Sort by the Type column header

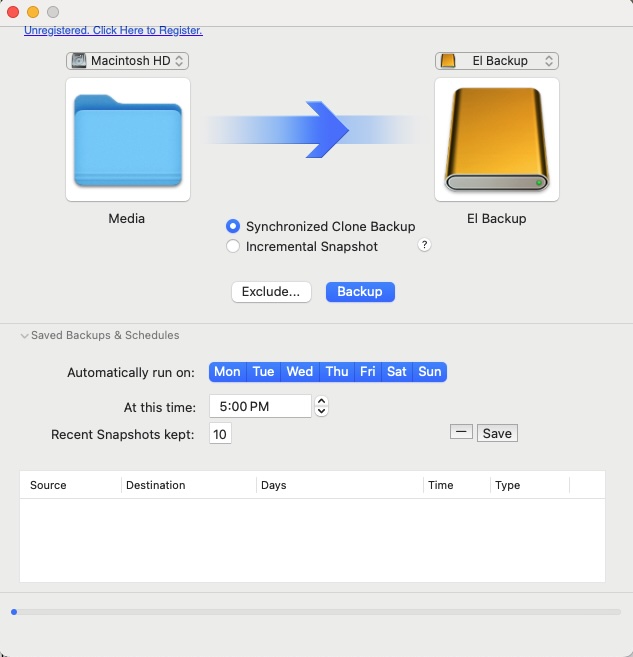coord(530,485)
